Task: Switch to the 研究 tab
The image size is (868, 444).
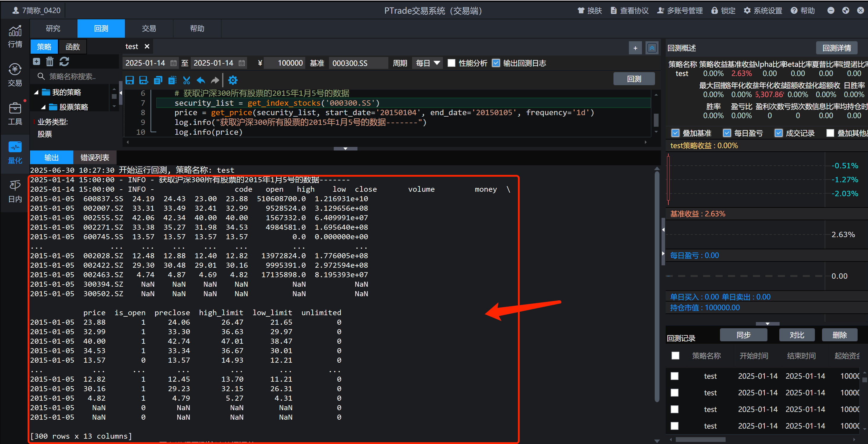Action: tap(53, 29)
